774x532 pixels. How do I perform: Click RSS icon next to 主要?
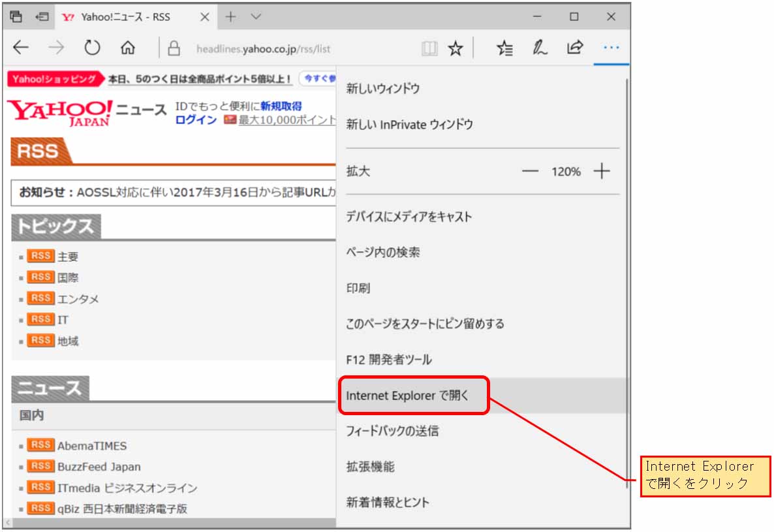pyautogui.click(x=40, y=256)
